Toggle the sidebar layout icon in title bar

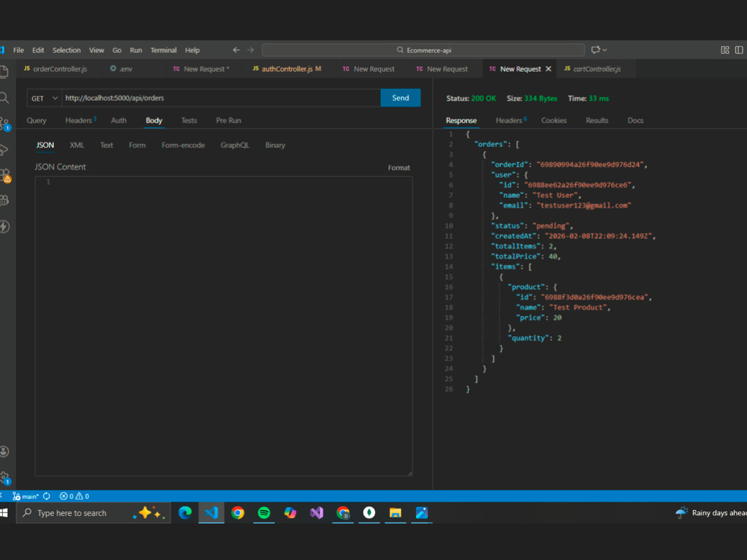739,50
